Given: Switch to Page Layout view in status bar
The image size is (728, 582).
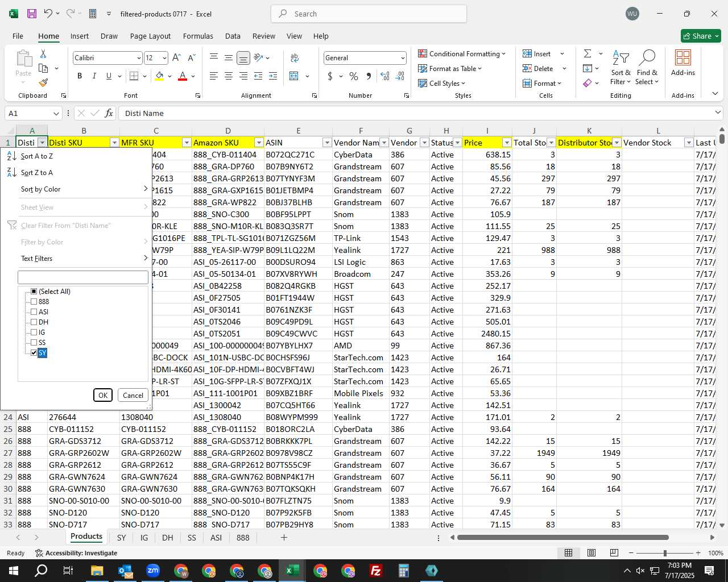Looking at the screenshot, I should pos(591,552).
